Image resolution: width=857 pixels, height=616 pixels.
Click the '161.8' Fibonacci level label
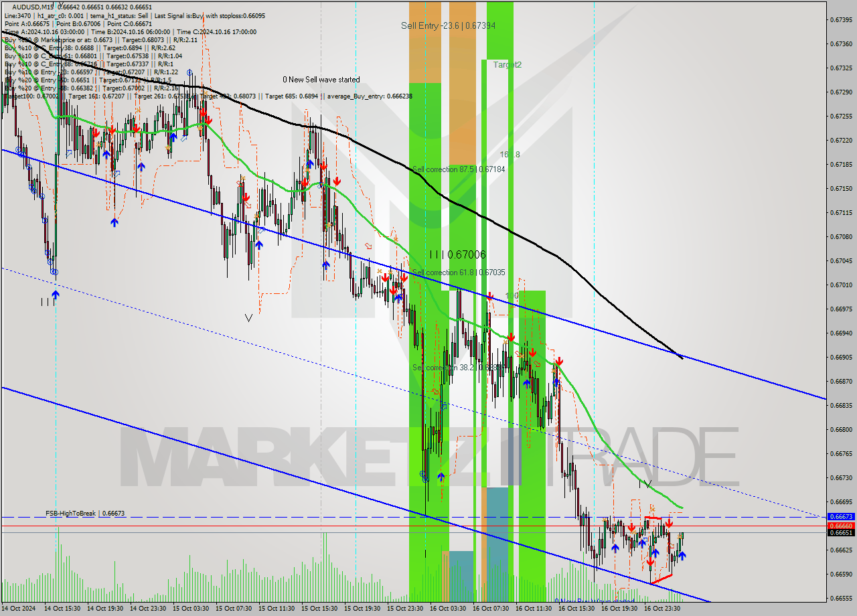pos(510,155)
